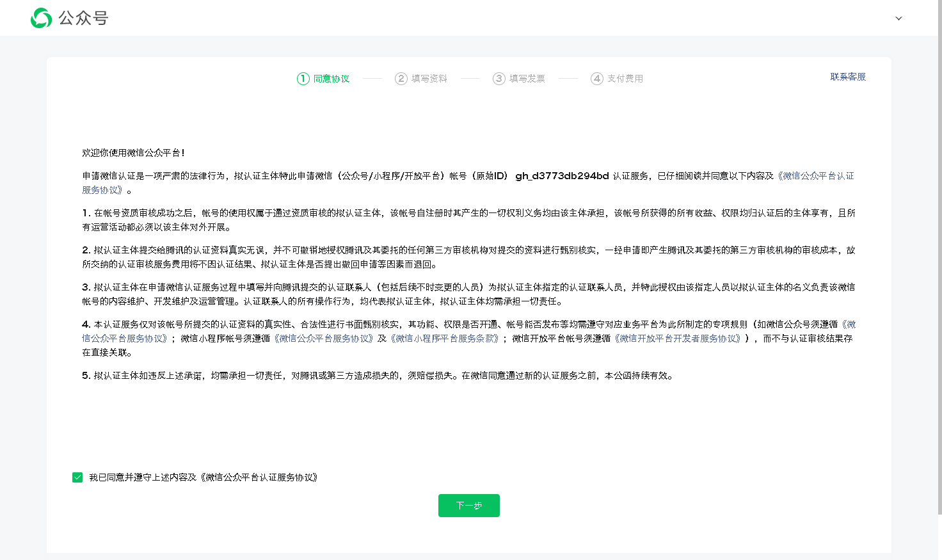The height and width of the screenshot is (560, 942).
Task: Open 微信公众平台认证服务协议 link in intro paragraph
Action: (x=816, y=176)
